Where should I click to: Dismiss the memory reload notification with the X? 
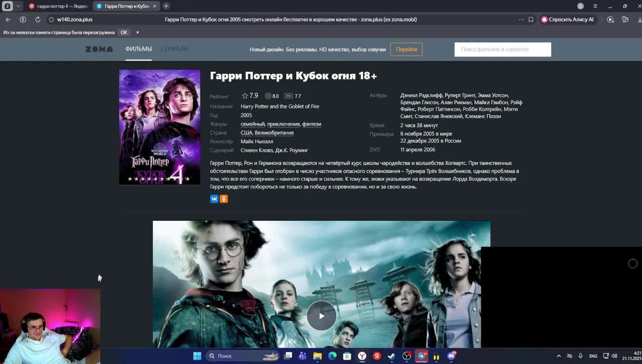tap(137, 32)
